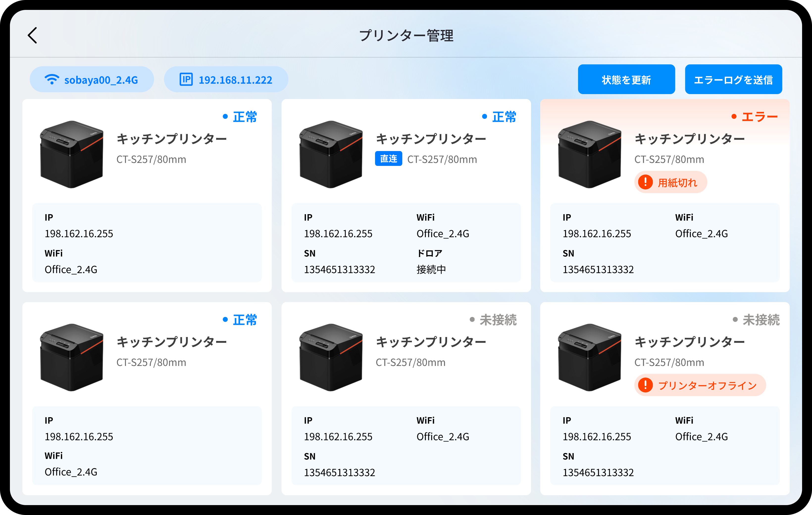Click the 正常 status on the lower-left card
Screen dimensions: 812x515
pos(245,320)
